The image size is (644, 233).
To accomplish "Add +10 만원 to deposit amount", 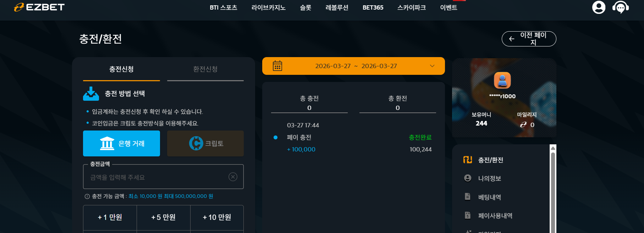I will [x=217, y=217].
